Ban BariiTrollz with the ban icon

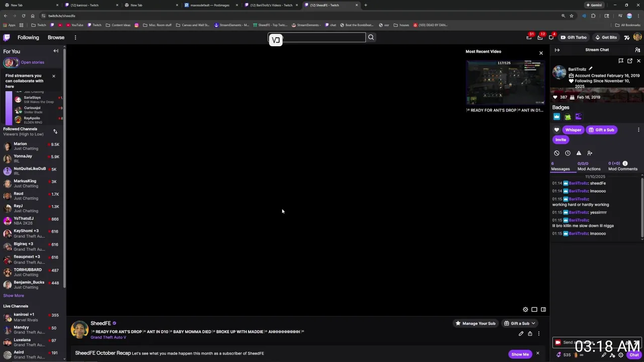point(556,153)
